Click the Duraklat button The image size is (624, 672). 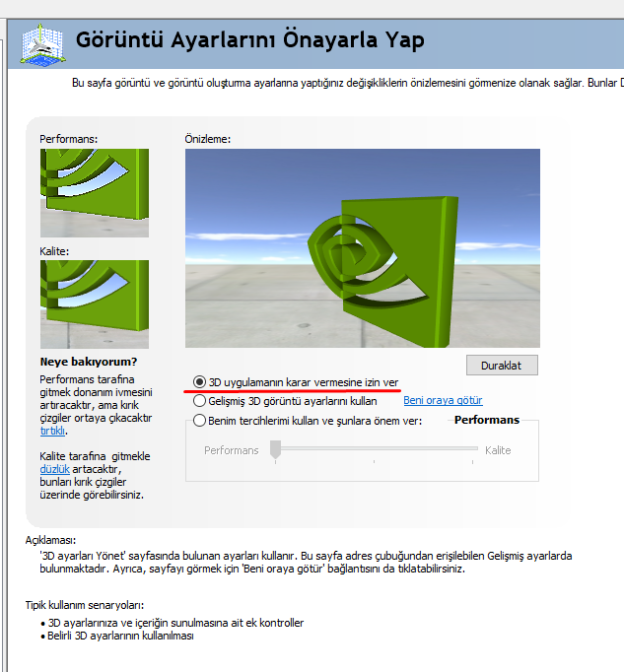coord(502,366)
